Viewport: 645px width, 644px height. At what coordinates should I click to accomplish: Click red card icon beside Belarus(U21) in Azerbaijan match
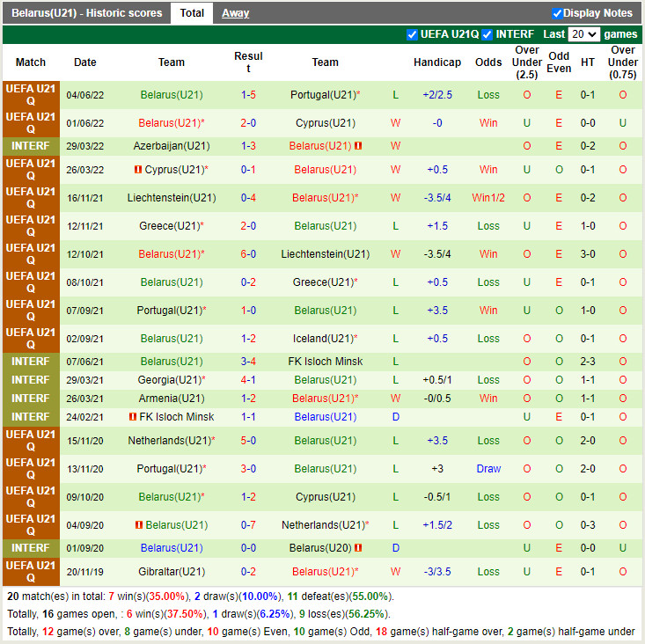358,146
